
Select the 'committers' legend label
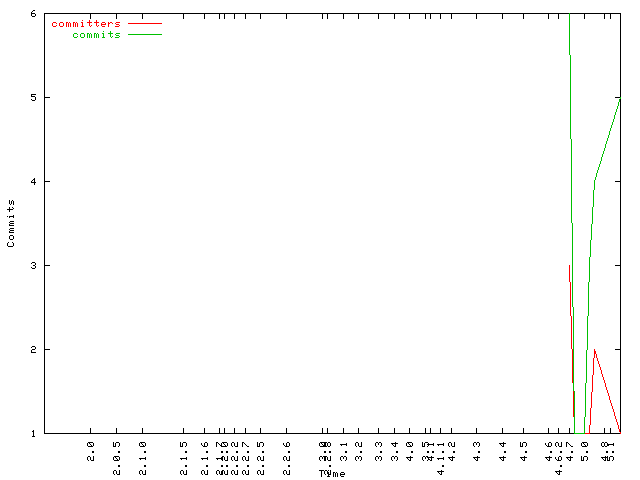[x=85, y=23]
